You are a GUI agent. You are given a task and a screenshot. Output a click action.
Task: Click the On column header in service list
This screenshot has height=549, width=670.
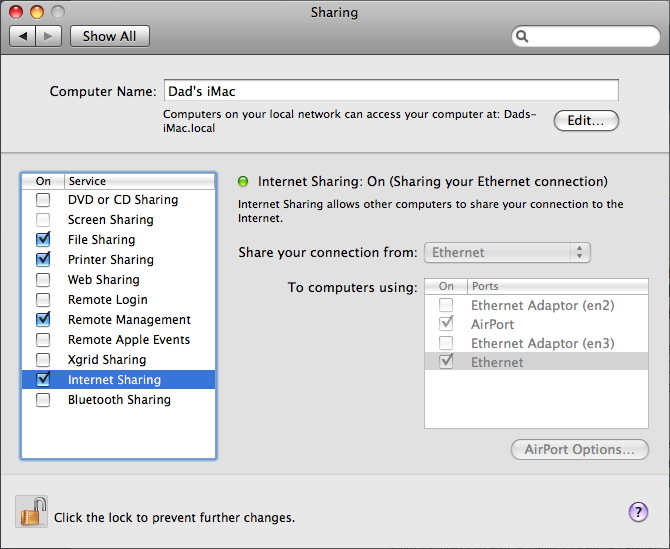pyautogui.click(x=43, y=181)
